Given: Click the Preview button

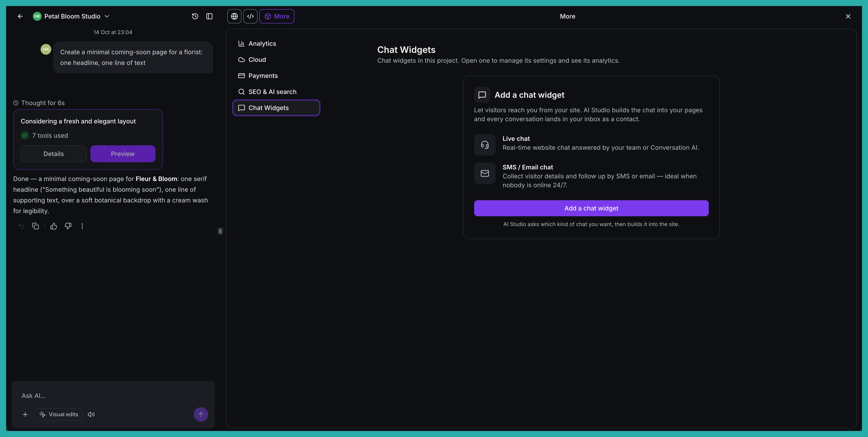Looking at the screenshot, I should [123, 154].
